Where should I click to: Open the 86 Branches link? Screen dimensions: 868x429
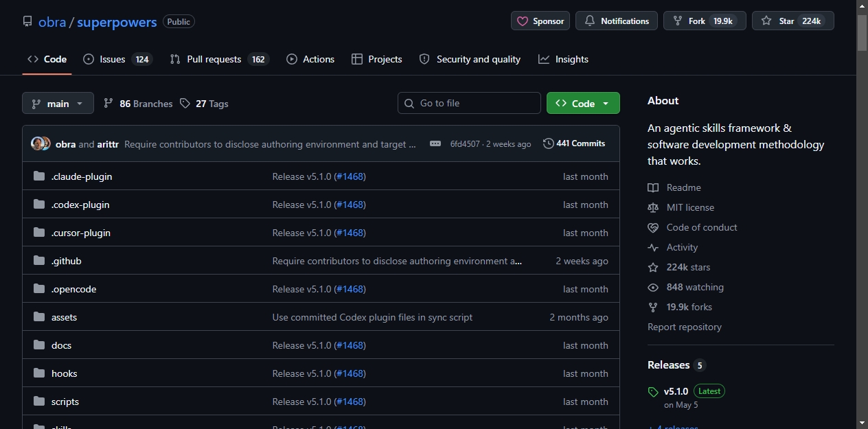[138, 104]
